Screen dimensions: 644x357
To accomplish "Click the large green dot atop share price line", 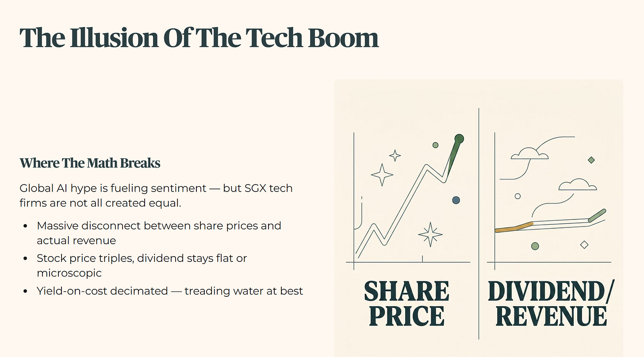I will [x=459, y=139].
